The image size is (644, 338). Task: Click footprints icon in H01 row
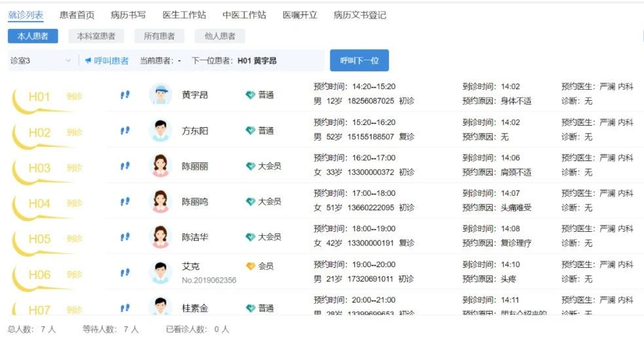[x=124, y=95]
